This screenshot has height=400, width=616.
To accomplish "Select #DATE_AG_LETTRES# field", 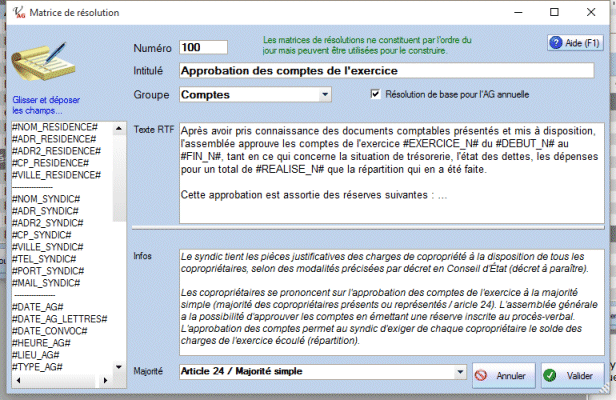I will coord(60,319).
